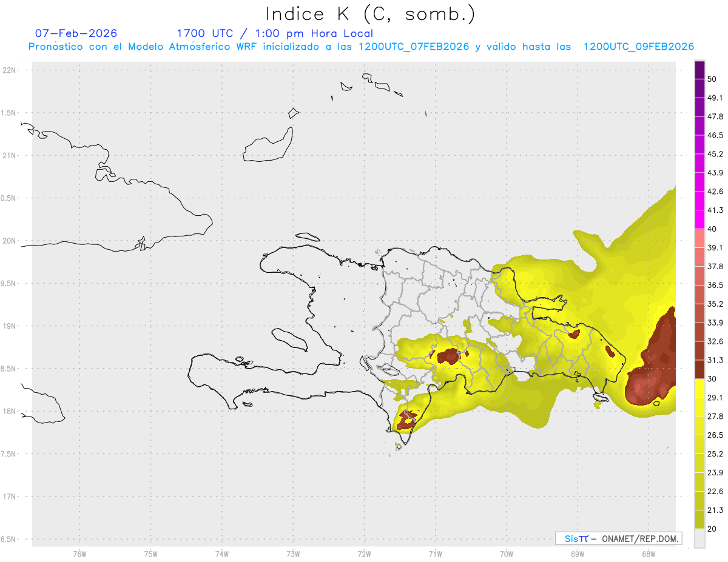Viewport: 728px width, 562px height.
Task: Click the 'Pronóstico con el Modelo Atmosférico WRF' line
Action: coord(361,47)
